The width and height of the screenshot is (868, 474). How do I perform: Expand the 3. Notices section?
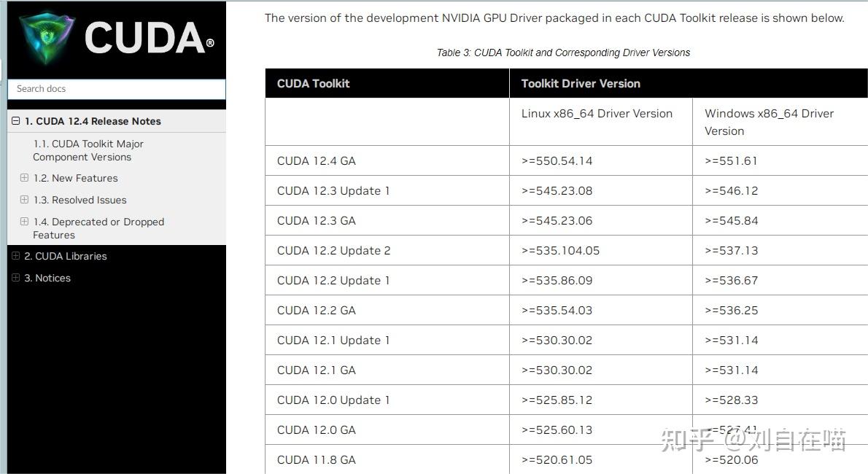point(15,278)
